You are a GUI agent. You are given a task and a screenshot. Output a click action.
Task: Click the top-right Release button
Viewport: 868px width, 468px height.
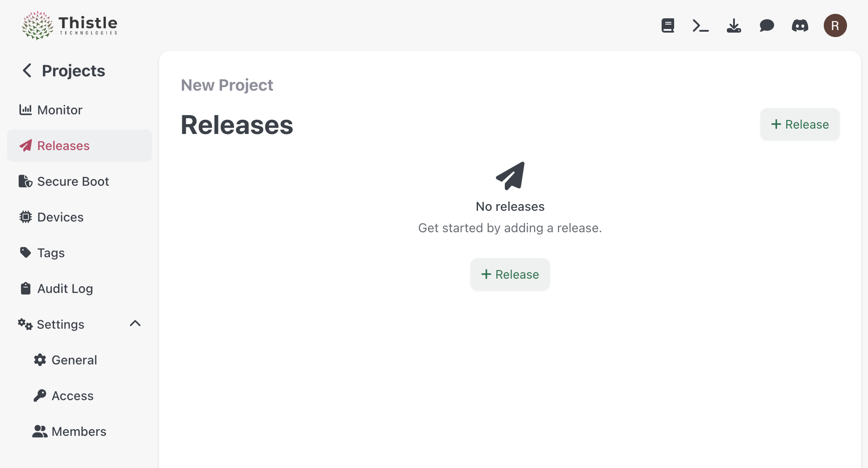(799, 124)
